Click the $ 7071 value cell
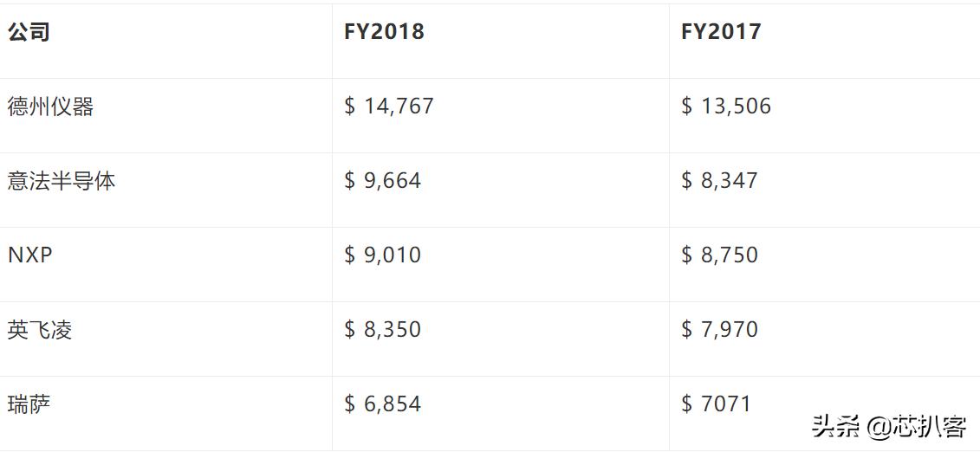 tap(716, 404)
